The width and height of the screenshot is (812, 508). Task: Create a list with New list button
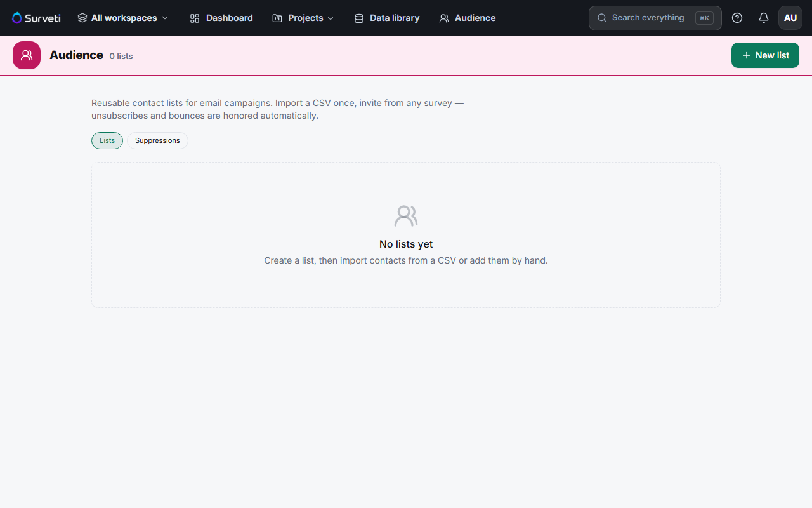click(765, 55)
